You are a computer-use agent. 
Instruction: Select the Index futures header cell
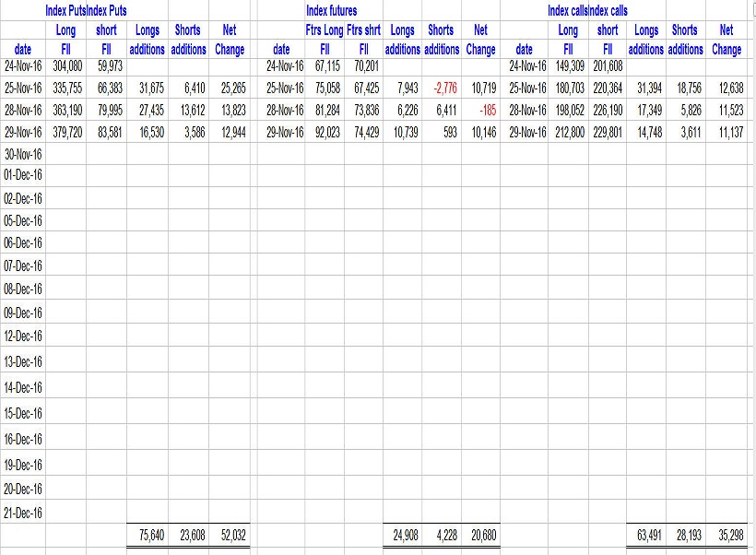[331, 11]
